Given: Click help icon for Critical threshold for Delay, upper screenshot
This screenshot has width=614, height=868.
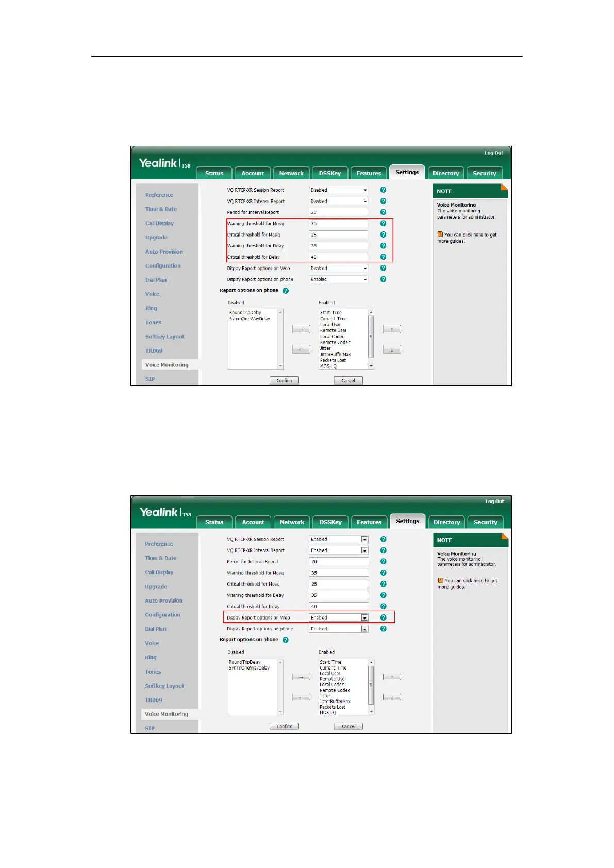Looking at the screenshot, I should [383, 257].
